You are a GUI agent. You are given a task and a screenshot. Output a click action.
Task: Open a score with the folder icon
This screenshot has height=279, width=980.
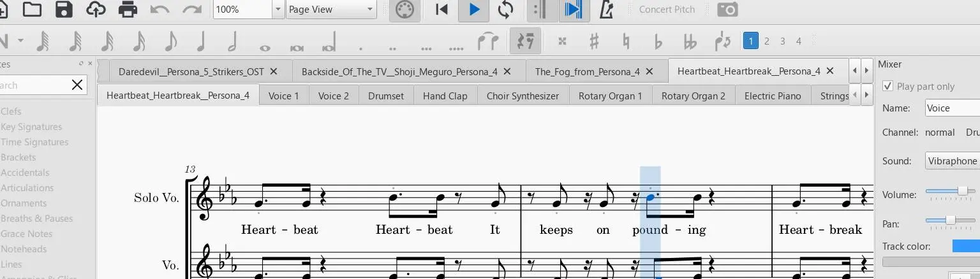click(32, 9)
